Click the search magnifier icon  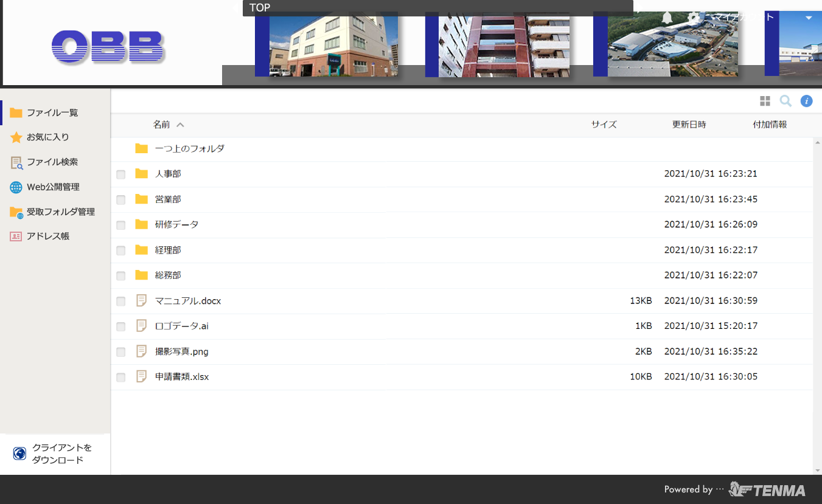785,101
